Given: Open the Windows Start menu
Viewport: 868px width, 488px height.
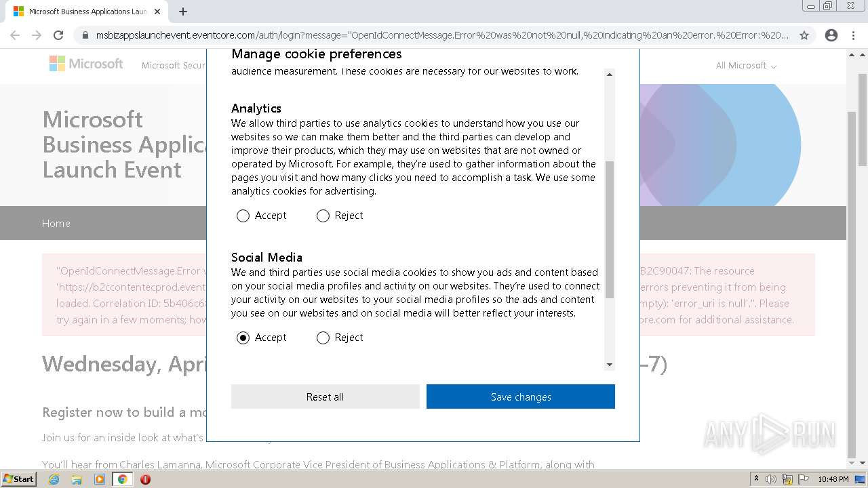Looking at the screenshot, I should (x=19, y=479).
